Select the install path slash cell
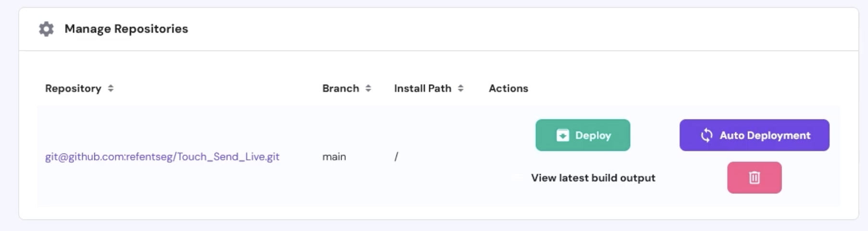This screenshot has width=868, height=231. point(396,157)
